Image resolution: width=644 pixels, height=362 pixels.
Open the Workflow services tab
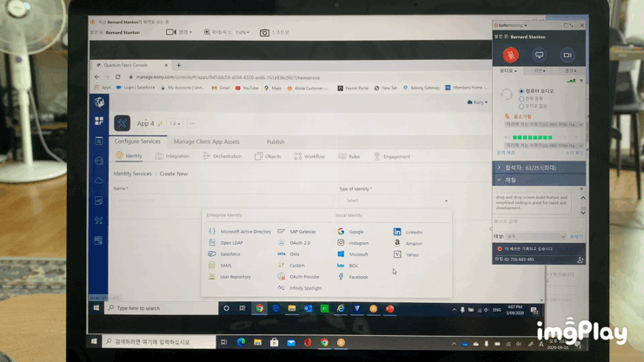pos(309,156)
